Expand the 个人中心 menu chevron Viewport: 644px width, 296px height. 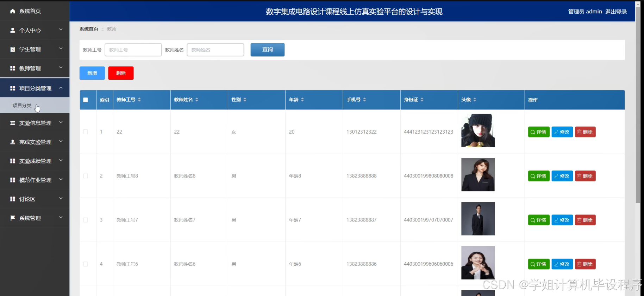pos(61,30)
